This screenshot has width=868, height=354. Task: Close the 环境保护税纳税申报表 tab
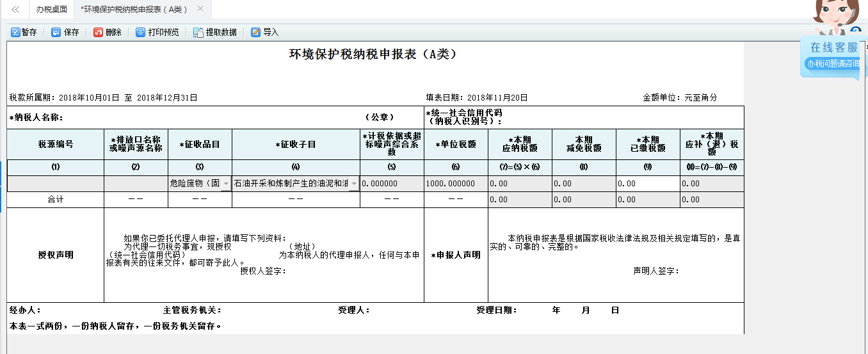(x=200, y=9)
